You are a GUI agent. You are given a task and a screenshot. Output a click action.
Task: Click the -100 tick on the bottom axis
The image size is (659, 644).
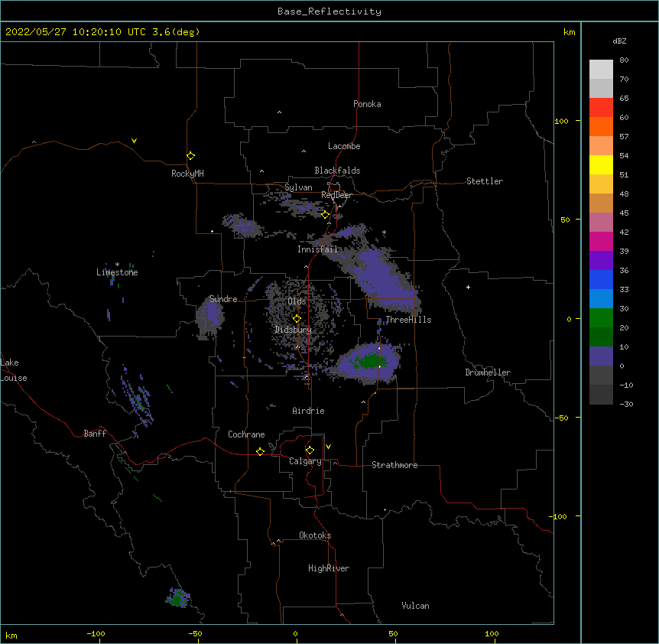click(x=96, y=633)
